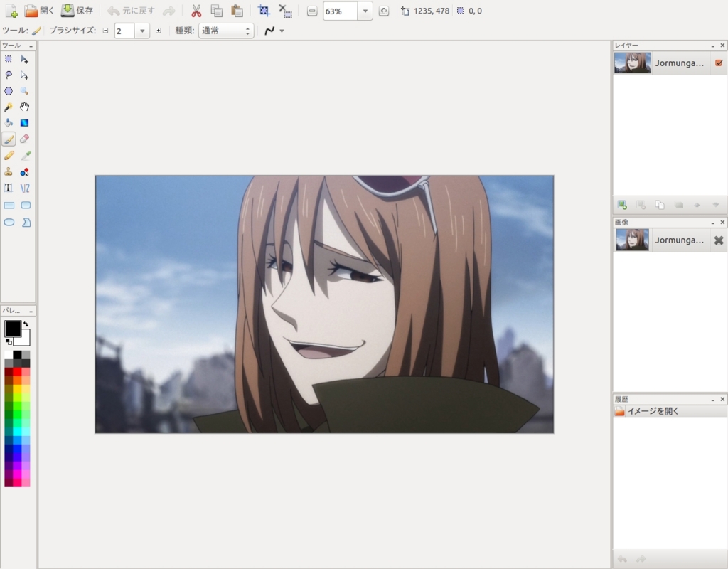This screenshot has width=728, height=569.
Task: Collapse the palette panel with minus
Action: (x=31, y=311)
